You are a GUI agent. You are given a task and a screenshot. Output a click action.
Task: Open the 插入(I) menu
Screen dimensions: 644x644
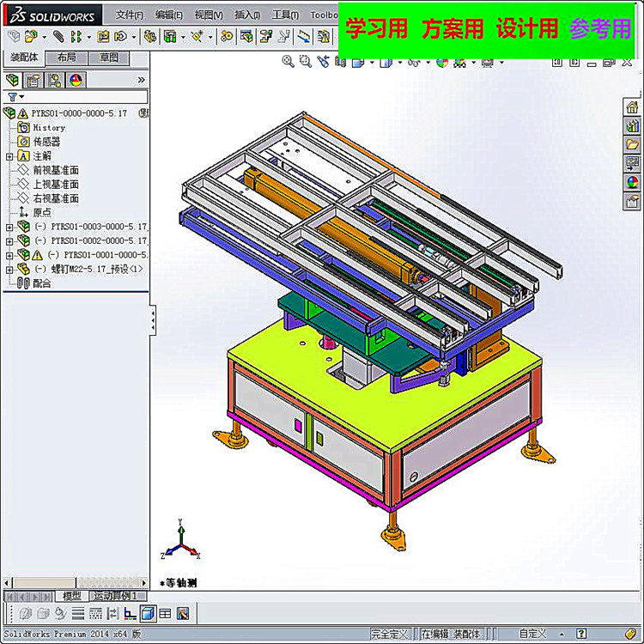tap(247, 15)
